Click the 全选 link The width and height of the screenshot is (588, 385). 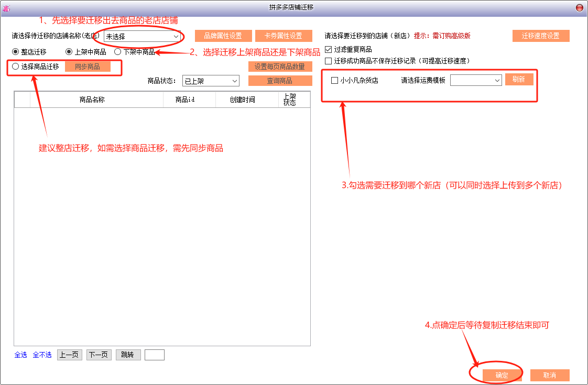20,355
